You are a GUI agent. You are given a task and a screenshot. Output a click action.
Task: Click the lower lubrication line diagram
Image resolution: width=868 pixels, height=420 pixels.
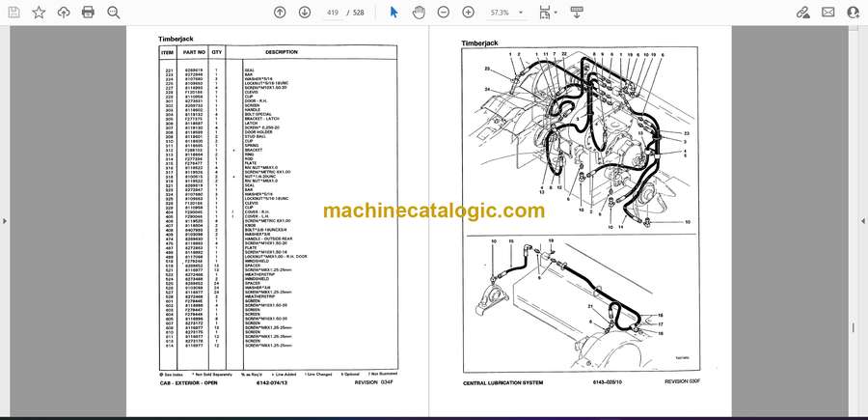580,303
